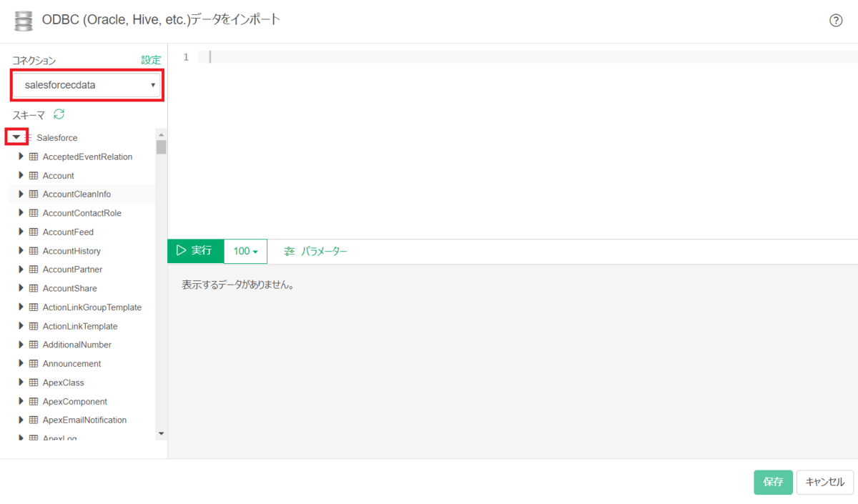
Task: Select AdditionalNumber table name
Action: pyautogui.click(x=77, y=345)
